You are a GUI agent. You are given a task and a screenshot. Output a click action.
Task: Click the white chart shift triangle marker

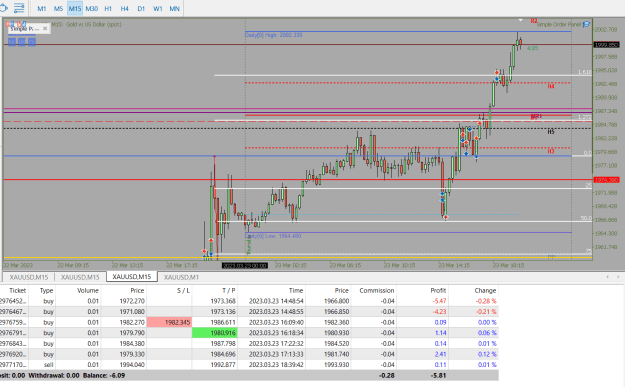520,20
